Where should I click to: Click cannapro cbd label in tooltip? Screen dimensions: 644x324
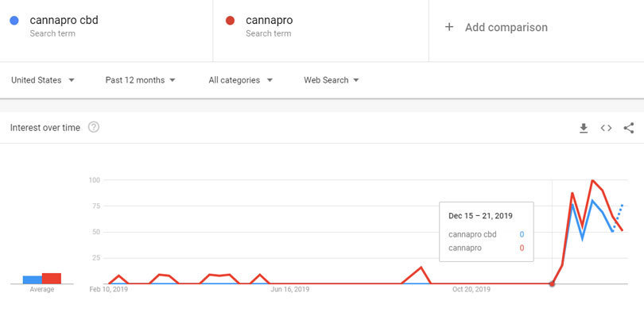[x=472, y=234]
